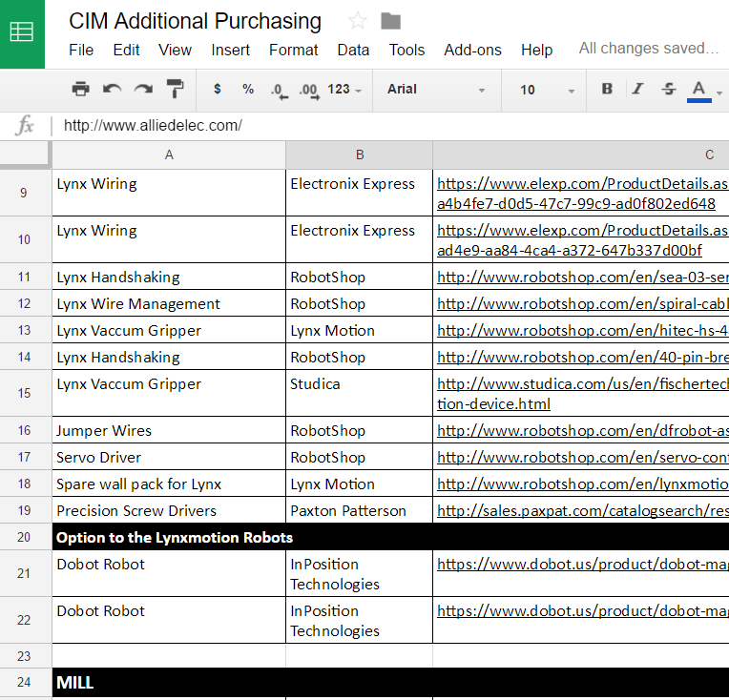Screen dimensions: 729x700
Task: Open the font size 10 dropdown
Action: tap(547, 90)
